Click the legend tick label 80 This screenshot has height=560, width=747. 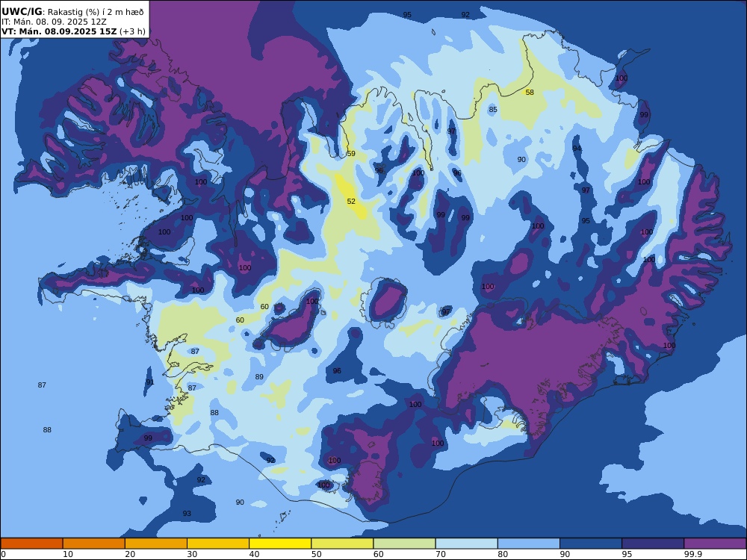[x=503, y=554]
